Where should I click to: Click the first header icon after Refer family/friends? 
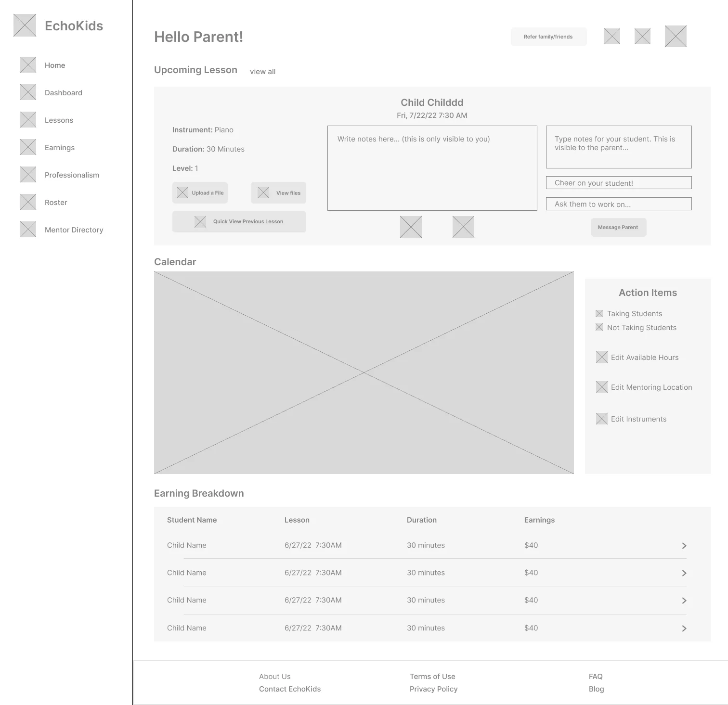[612, 36]
